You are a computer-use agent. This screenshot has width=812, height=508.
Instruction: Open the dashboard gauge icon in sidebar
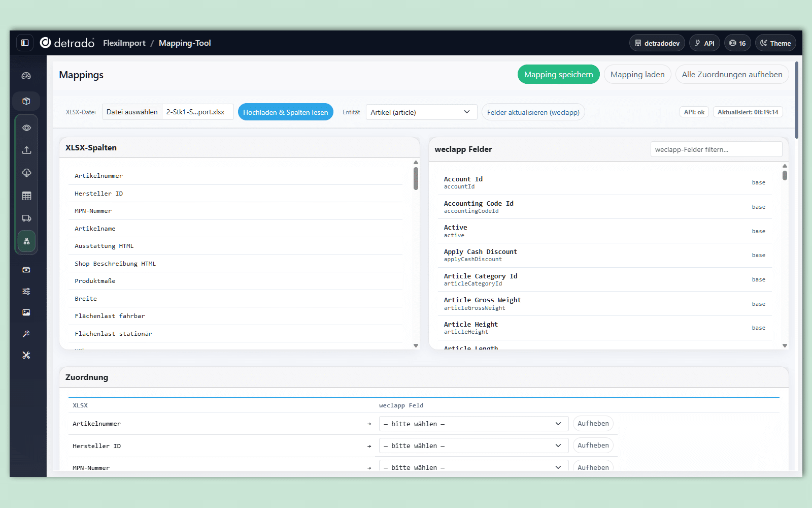(26, 76)
